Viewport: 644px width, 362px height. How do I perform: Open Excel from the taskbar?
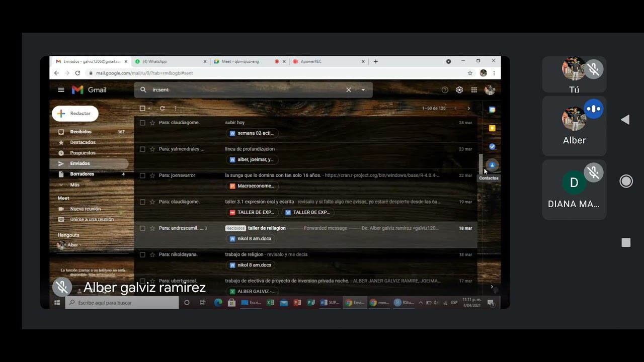(x=270, y=303)
